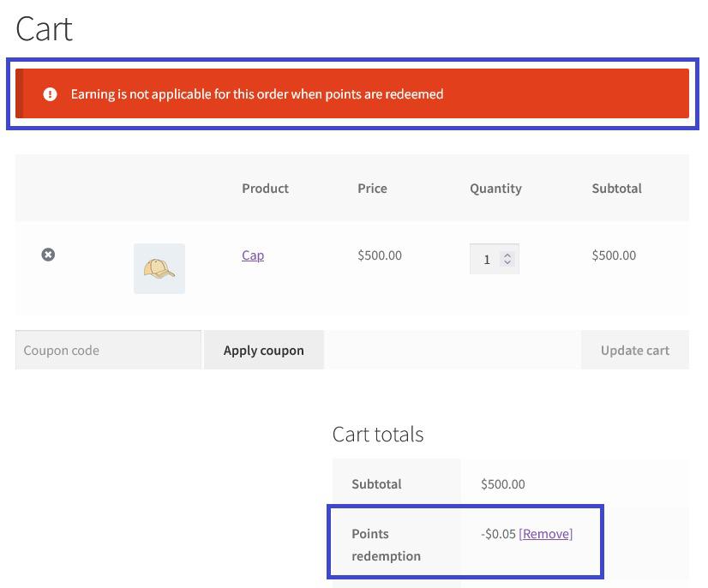Increase quantity with the up arrow
The width and height of the screenshot is (708, 588).
coord(507,255)
